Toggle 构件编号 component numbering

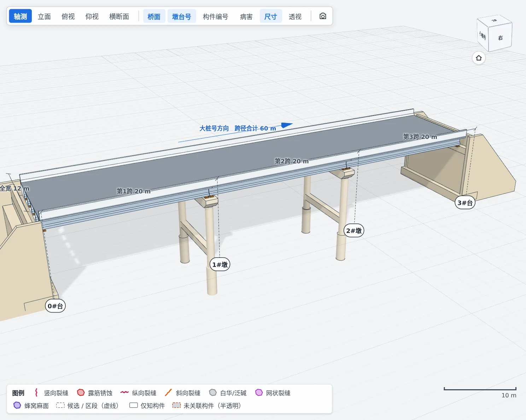(215, 16)
